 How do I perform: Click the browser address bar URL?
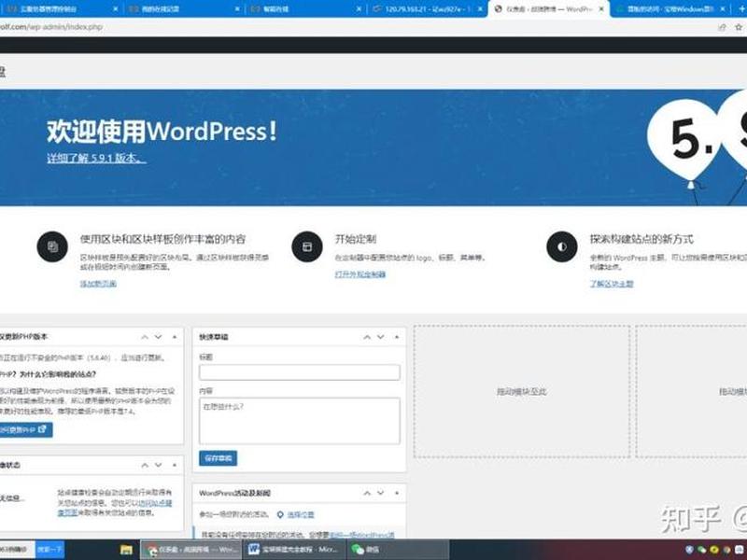pos(51,27)
